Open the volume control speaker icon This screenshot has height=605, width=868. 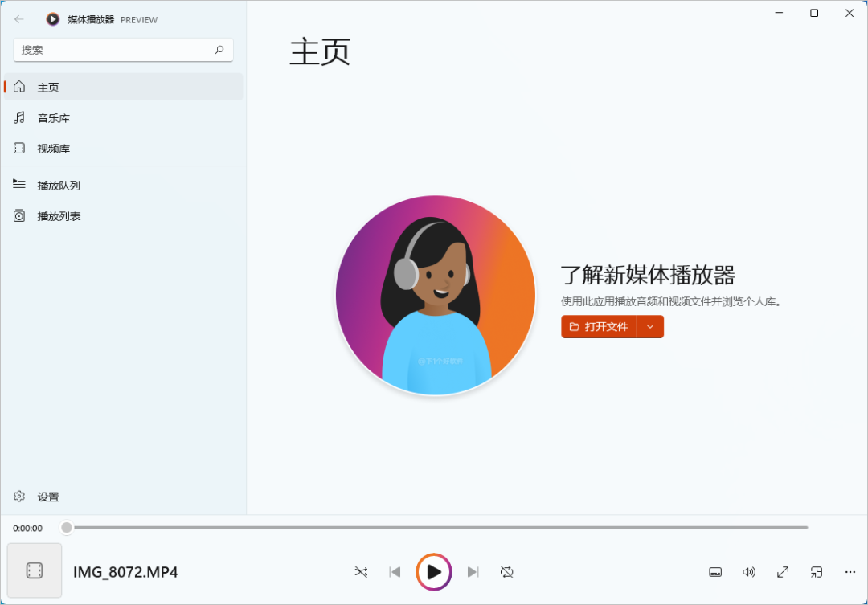tap(748, 571)
